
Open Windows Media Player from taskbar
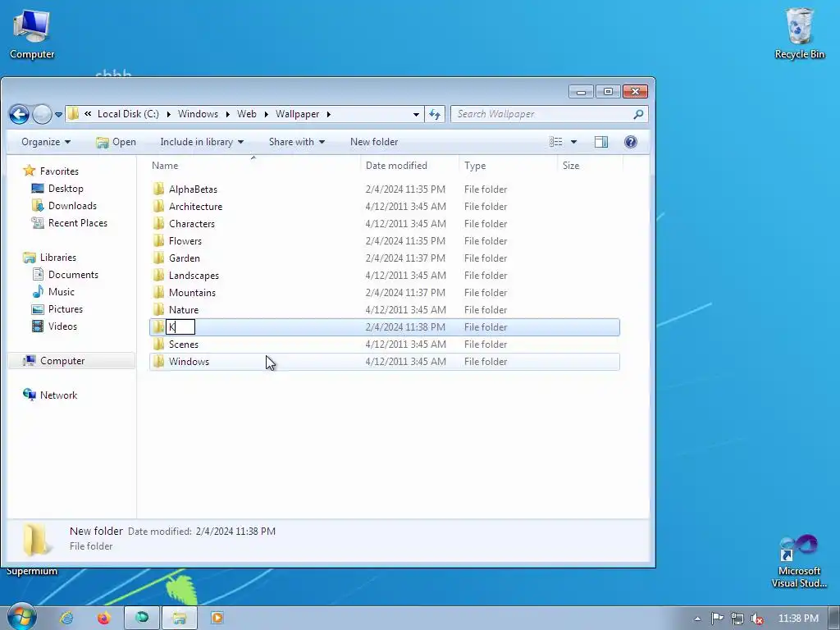tap(217, 618)
